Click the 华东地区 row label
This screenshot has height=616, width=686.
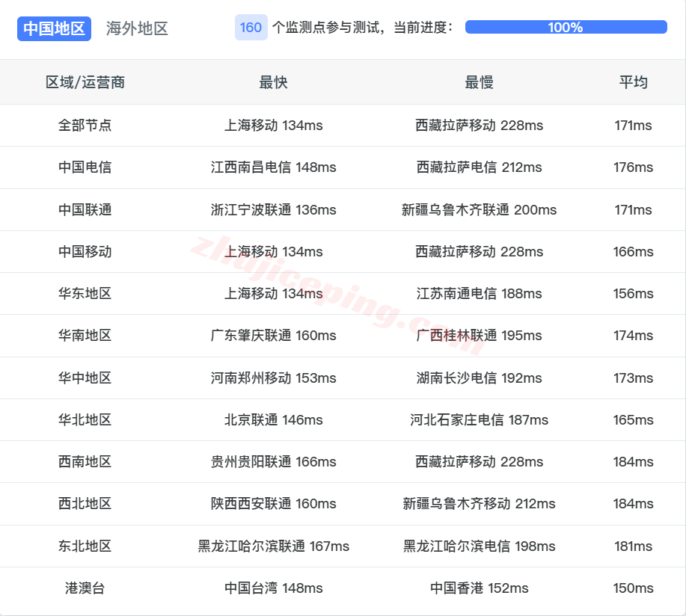click(85, 294)
